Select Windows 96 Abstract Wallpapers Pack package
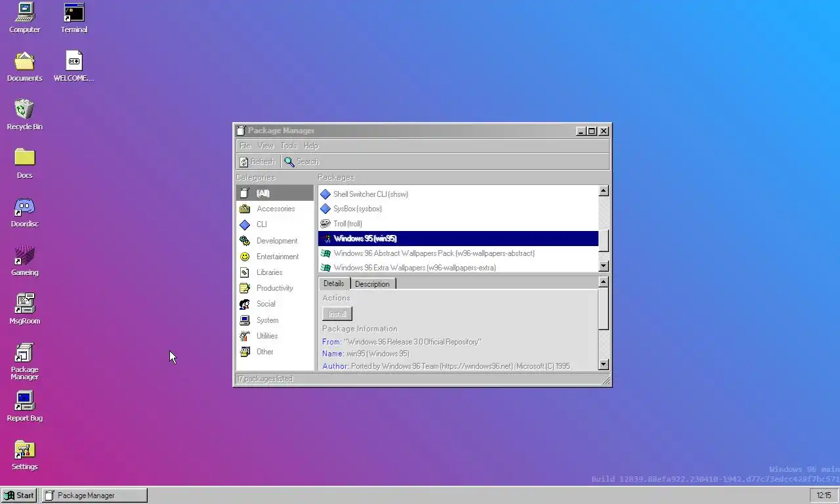 click(x=458, y=253)
